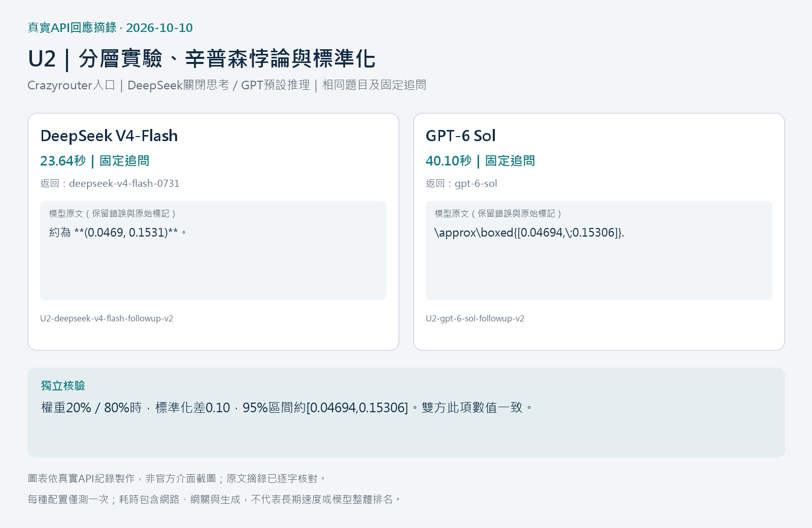Click the date header '真實API回應摘錄 · 2026-10-10'
Viewport: 812px width, 528px height.
(110, 28)
